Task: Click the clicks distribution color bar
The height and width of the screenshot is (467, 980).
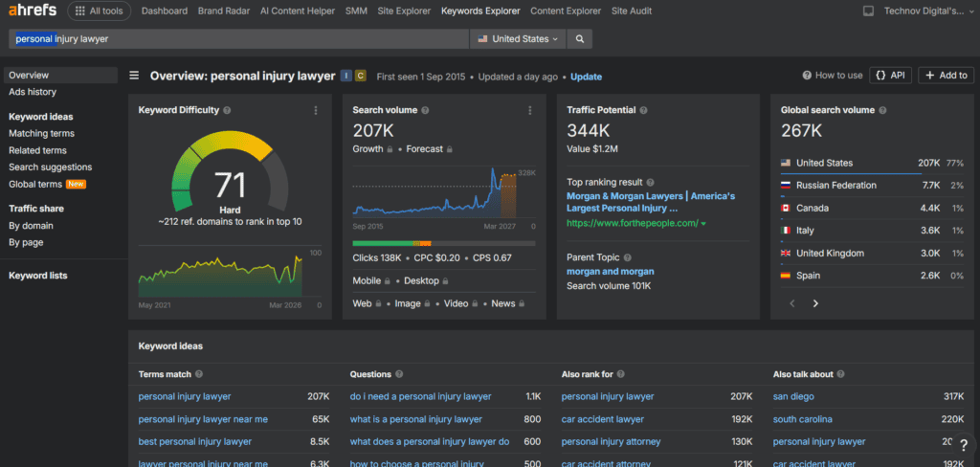Action: tap(444, 243)
